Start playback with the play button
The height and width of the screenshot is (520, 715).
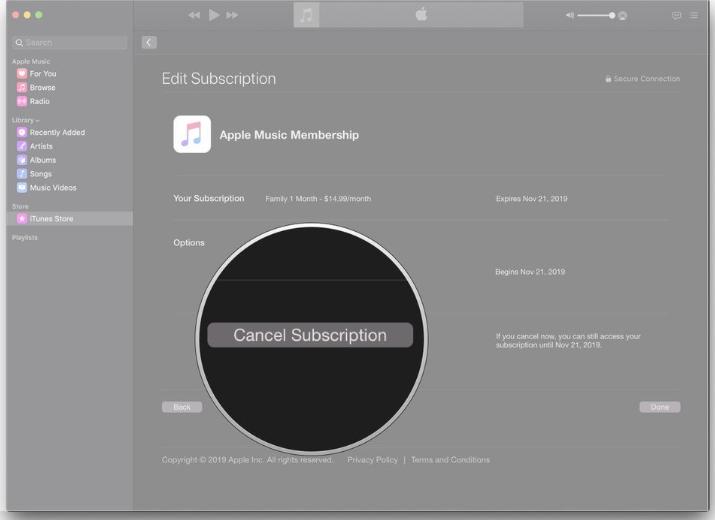214,15
